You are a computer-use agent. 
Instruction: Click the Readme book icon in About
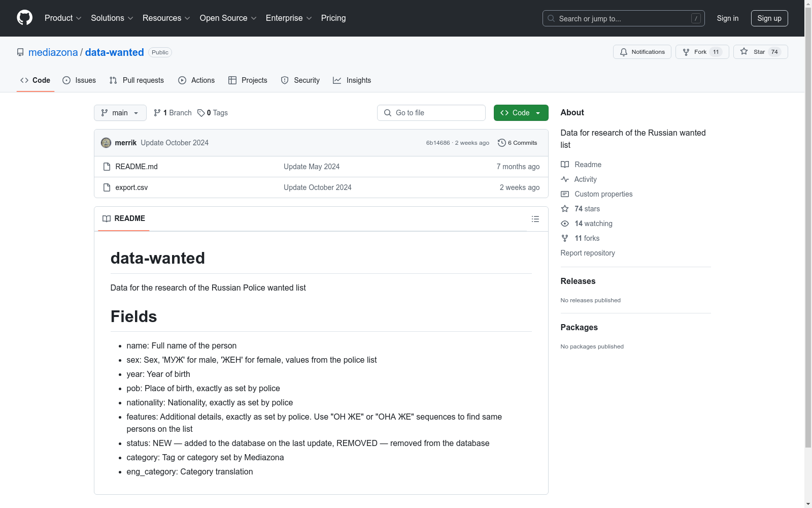point(565,165)
